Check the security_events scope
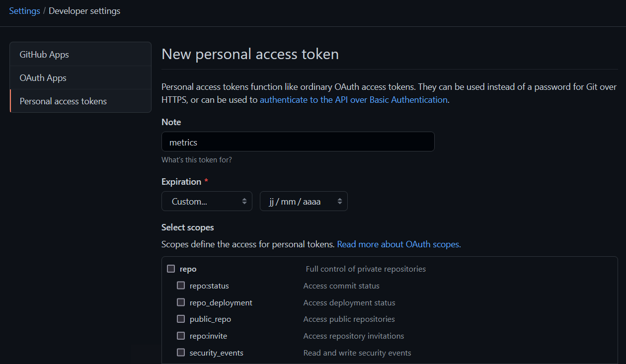This screenshot has width=626, height=364. click(x=181, y=352)
